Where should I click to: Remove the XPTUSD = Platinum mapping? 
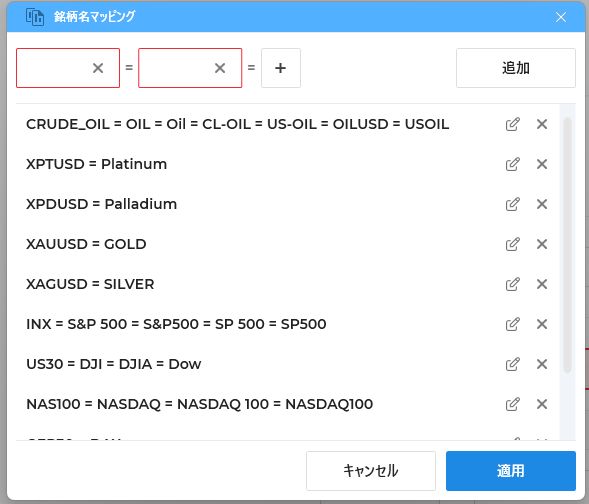point(542,164)
